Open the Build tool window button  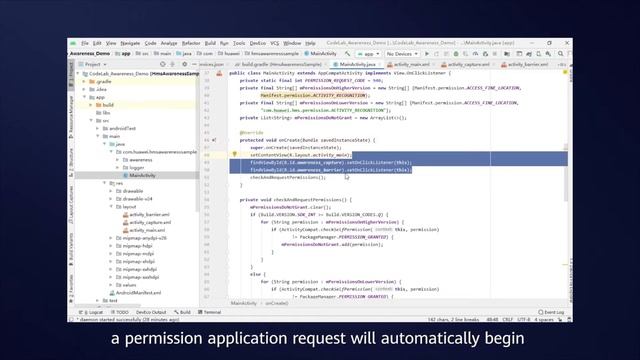click(x=182, y=312)
